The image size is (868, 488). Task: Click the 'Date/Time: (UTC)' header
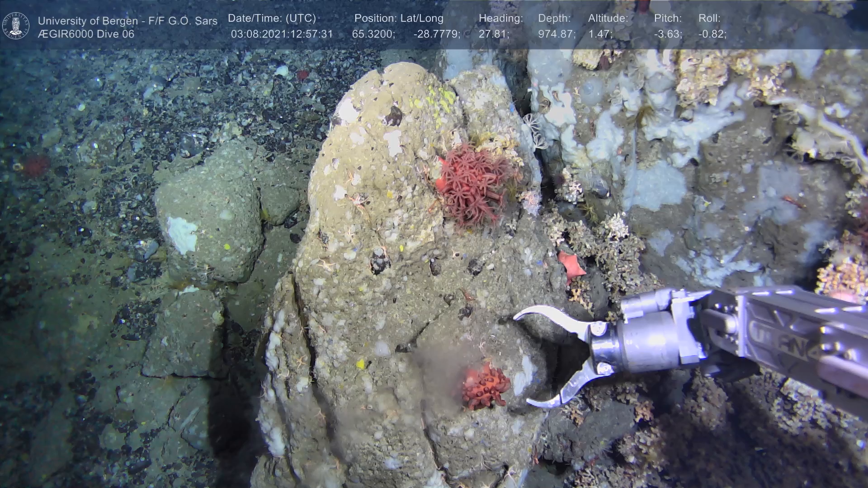point(272,19)
